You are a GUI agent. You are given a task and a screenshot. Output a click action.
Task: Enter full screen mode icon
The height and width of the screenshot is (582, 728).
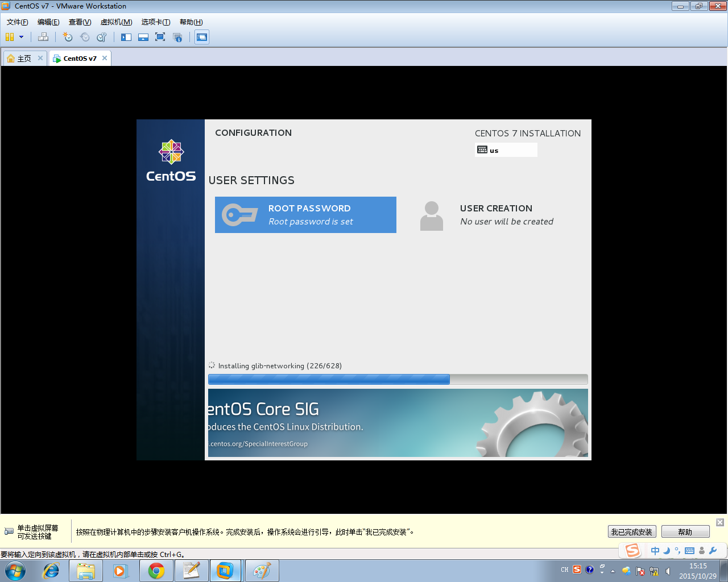click(160, 37)
